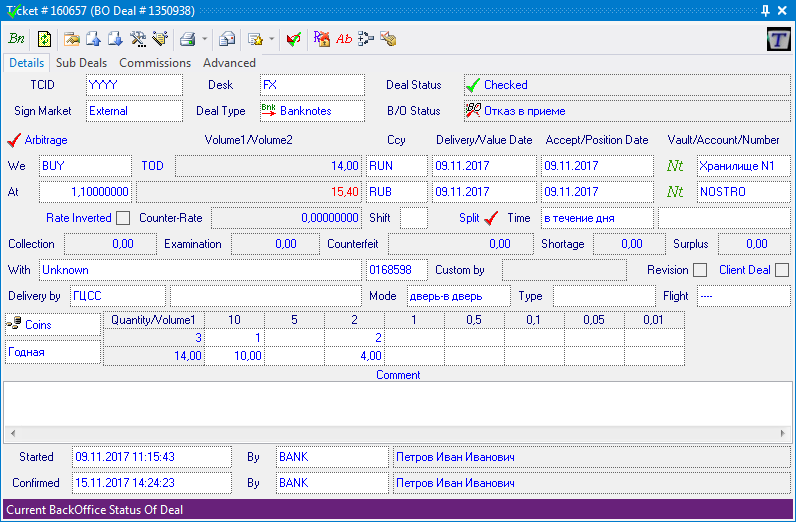796x522 pixels.
Task: Check the Client Deal checkbox
Action: tap(782, 270)
